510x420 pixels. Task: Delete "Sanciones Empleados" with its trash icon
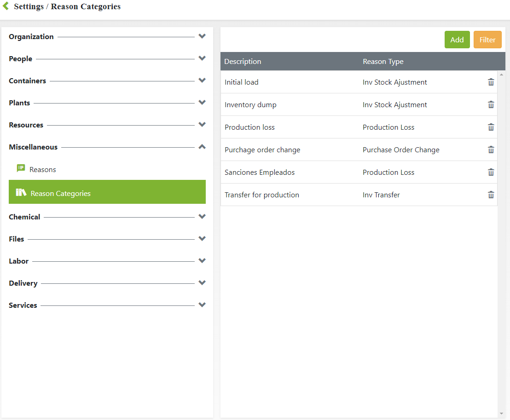(x=491, y=172)
